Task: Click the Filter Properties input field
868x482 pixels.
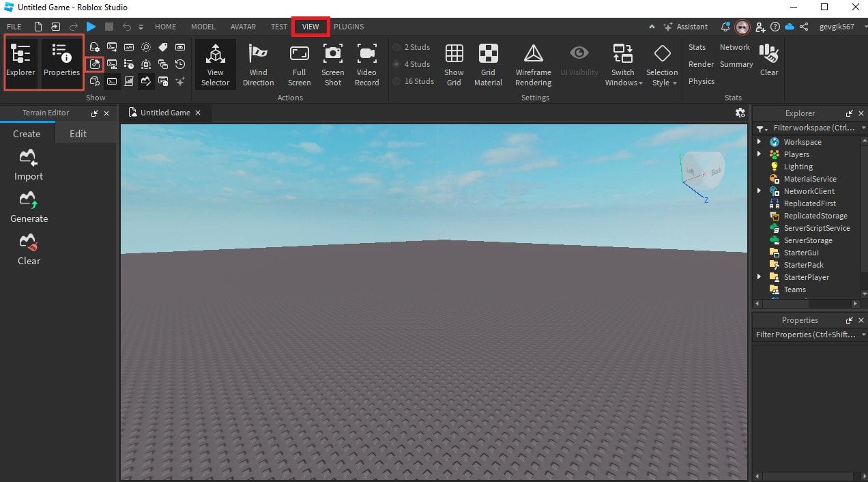Action: [806, 335]
